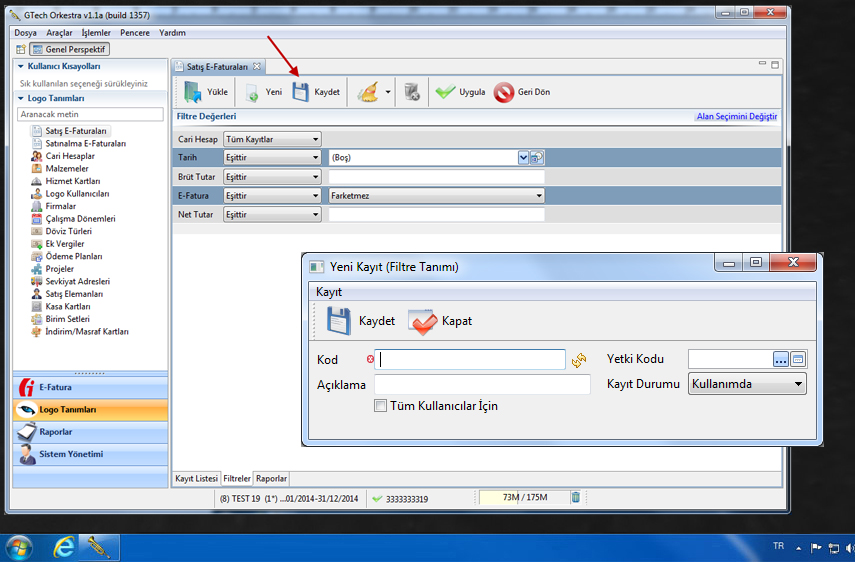Image resolution: width=855 pixels, height=562 pixels.
Task: Switch to Raporlar bottom tab
Action: pos(271,478)
